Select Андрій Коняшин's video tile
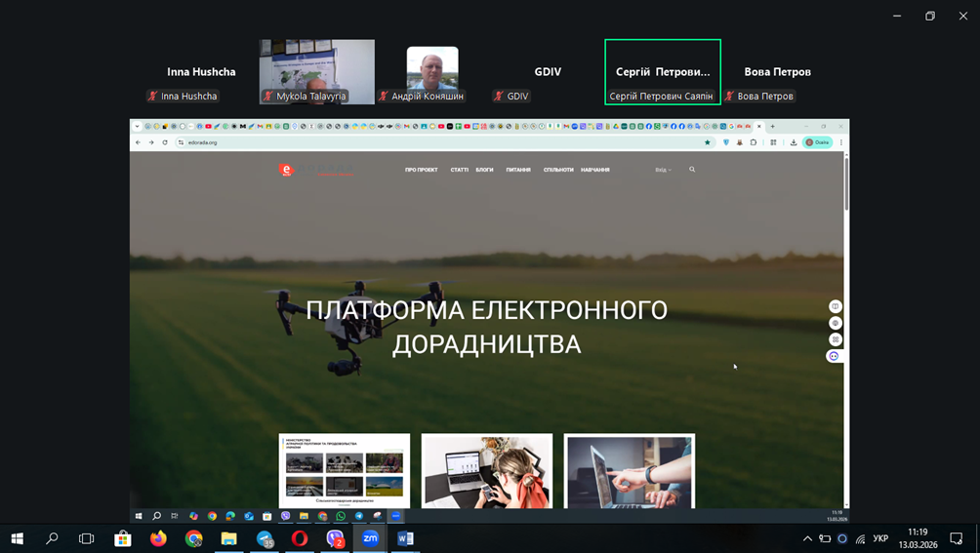Viewport: 980px width, 553px height. point(432,70)
